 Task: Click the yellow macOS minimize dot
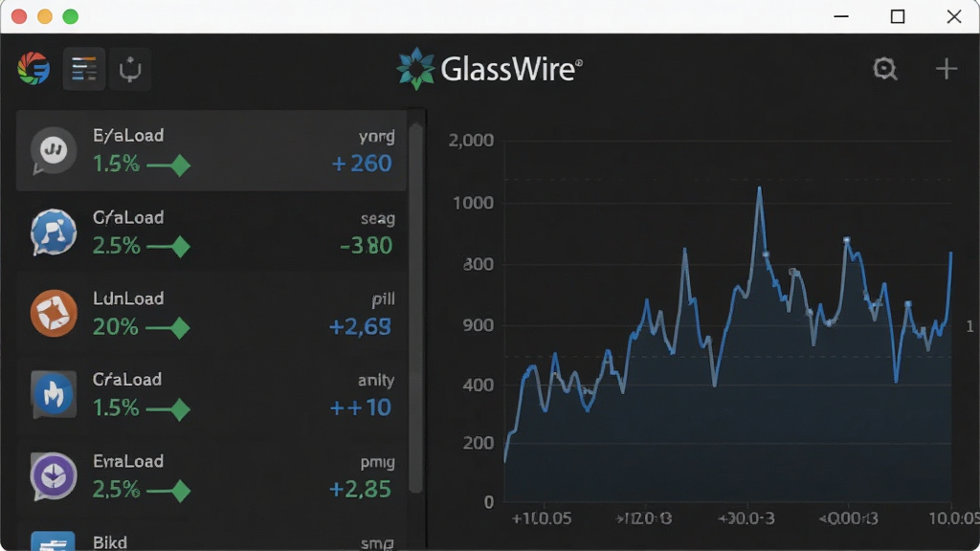45,16
